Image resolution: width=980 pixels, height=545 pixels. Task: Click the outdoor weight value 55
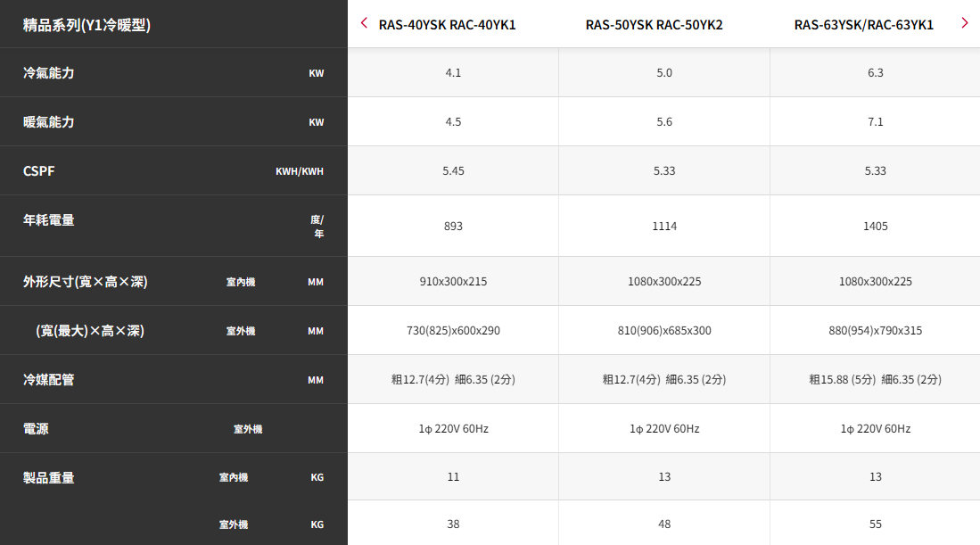[875, 524]
